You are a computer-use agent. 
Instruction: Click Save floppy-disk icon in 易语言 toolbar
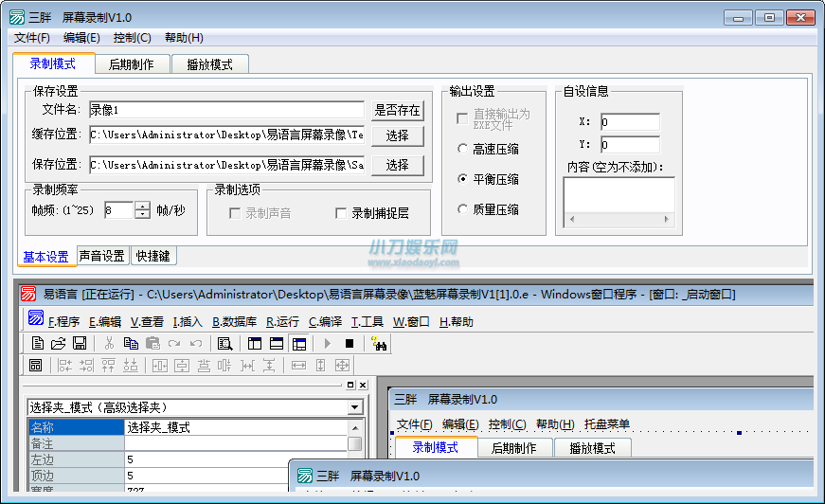coord(80,344)
